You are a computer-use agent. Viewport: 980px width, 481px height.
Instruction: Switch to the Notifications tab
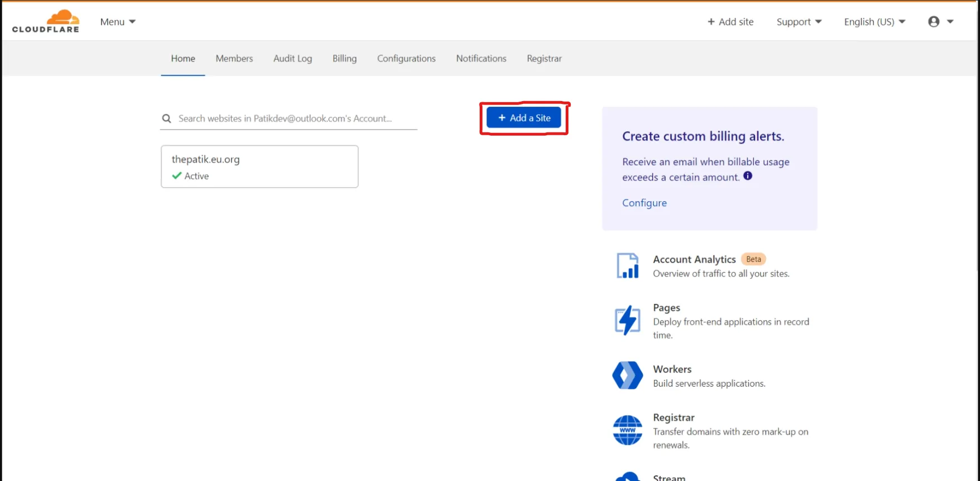pos(481,59)
